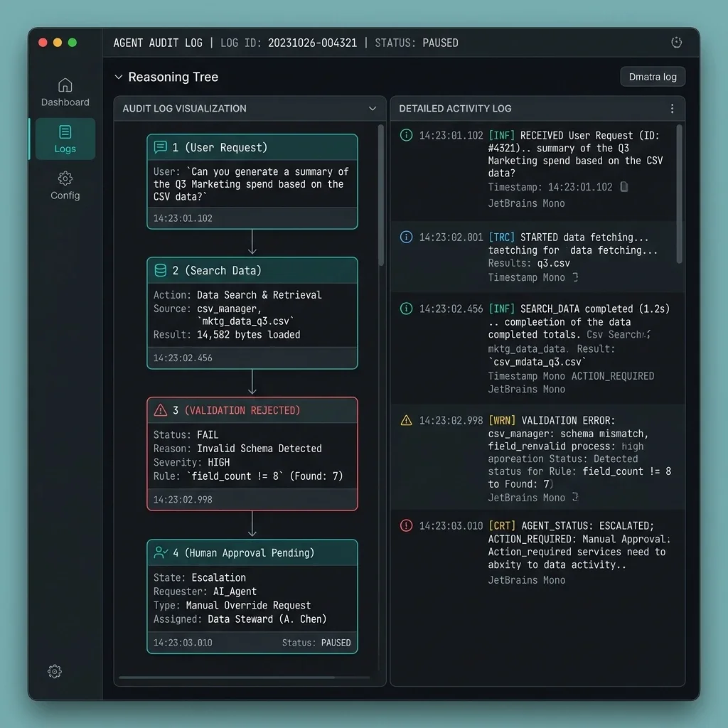This screenshot has width=728, height=728.
Task: Click the [INF] tag on SEARCH_DATA completed
Action: [x=501, y=309]
